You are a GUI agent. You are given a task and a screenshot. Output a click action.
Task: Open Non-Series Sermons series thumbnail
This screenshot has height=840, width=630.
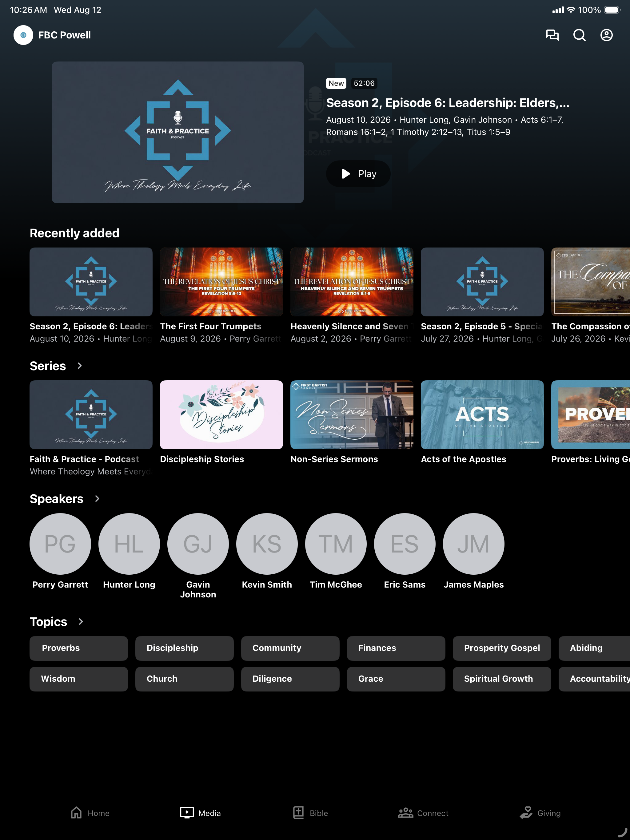(352, 415)
